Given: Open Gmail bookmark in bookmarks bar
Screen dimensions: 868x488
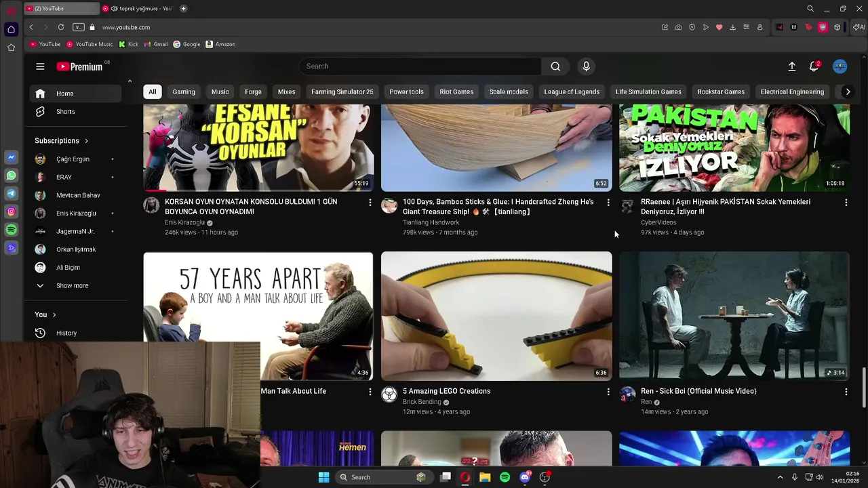Looking at the screenshot, I should pyautogui.click(x=156, y=44).
